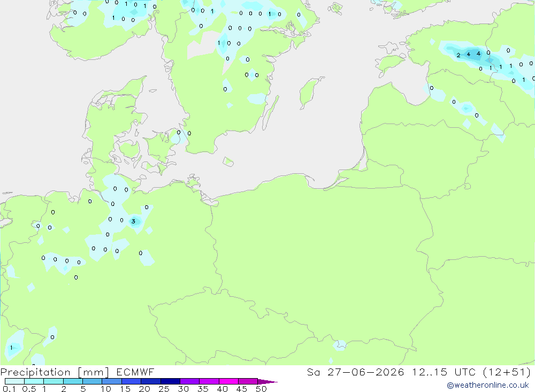Select the 2–5 mm legend color swatch
The image size is (535, 392).
click(x=73, y=381)
